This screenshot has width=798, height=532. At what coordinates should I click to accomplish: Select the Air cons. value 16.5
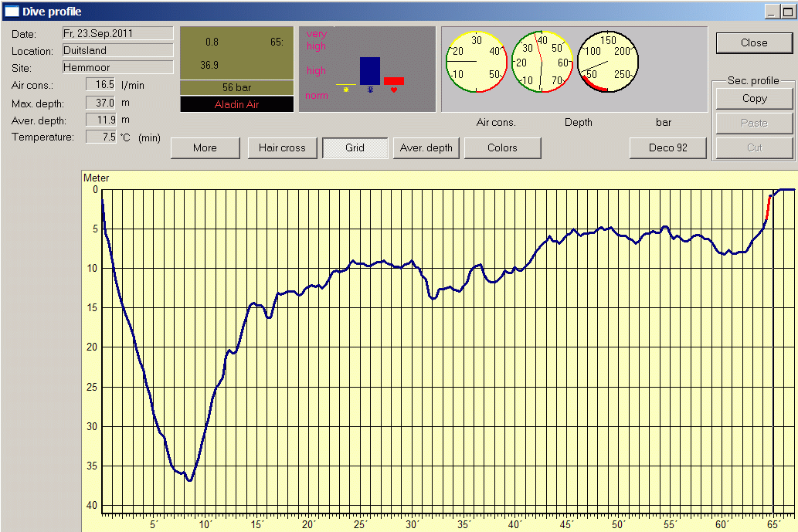100,84
